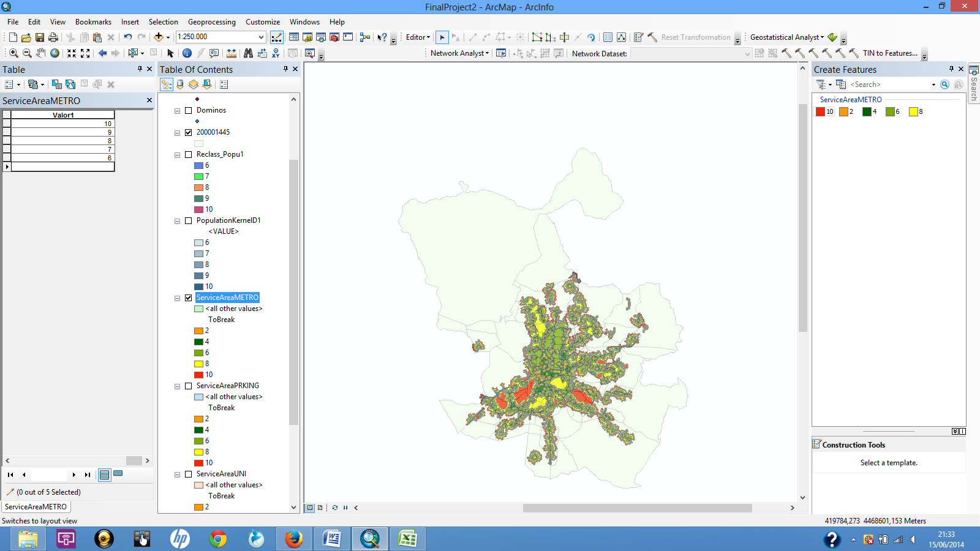Enable the ServiceAreaPRKING layer checkbox
Screen dimensions: 980x551
pyautogui.click(x=189, y=386)
